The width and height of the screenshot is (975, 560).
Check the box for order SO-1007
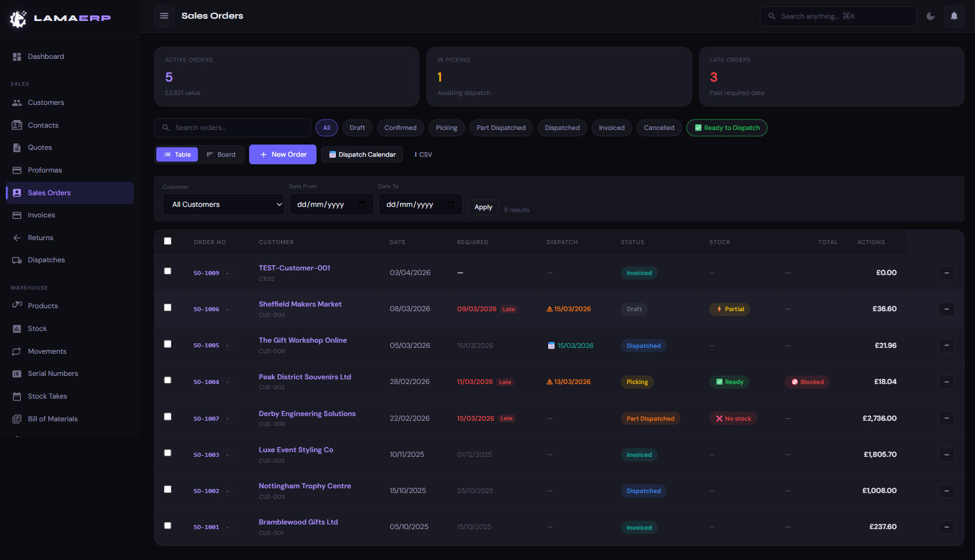coord(168,417)
